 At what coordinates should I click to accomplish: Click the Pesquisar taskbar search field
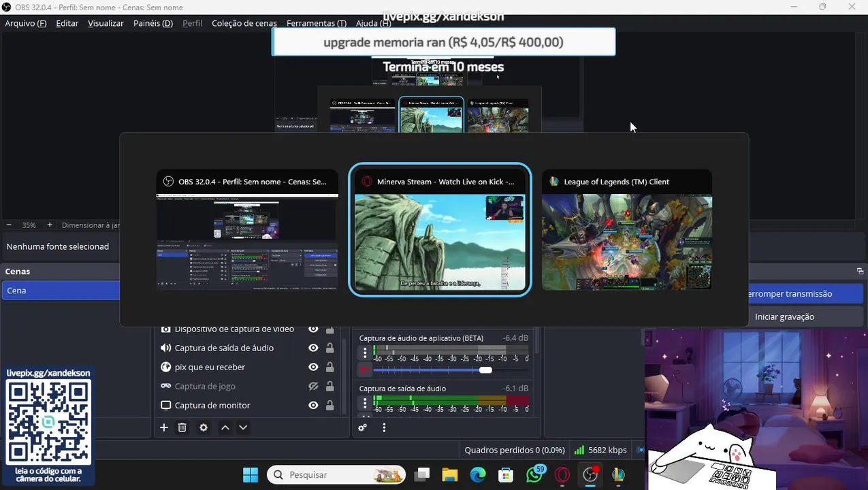[x=336, y=474]
